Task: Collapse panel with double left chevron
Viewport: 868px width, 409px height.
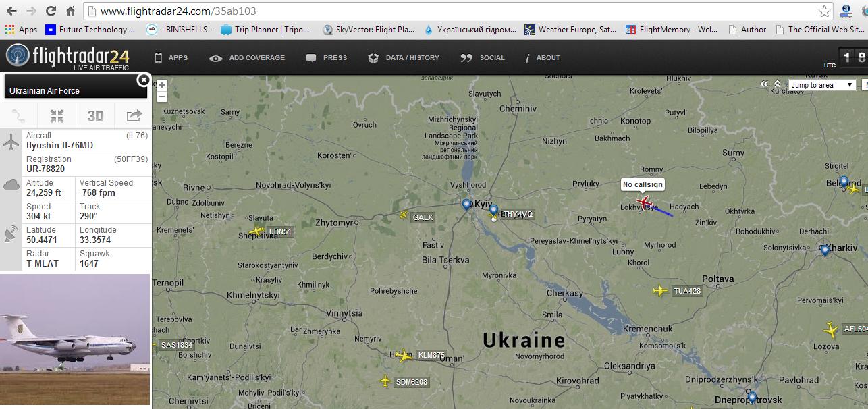Action: 764,84
